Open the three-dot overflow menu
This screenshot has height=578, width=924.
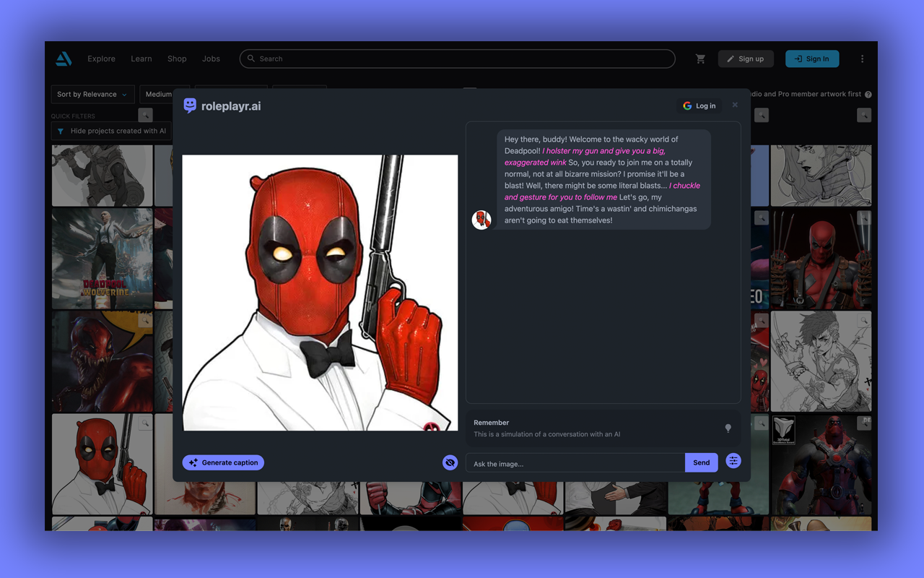[x=862, y=59]
